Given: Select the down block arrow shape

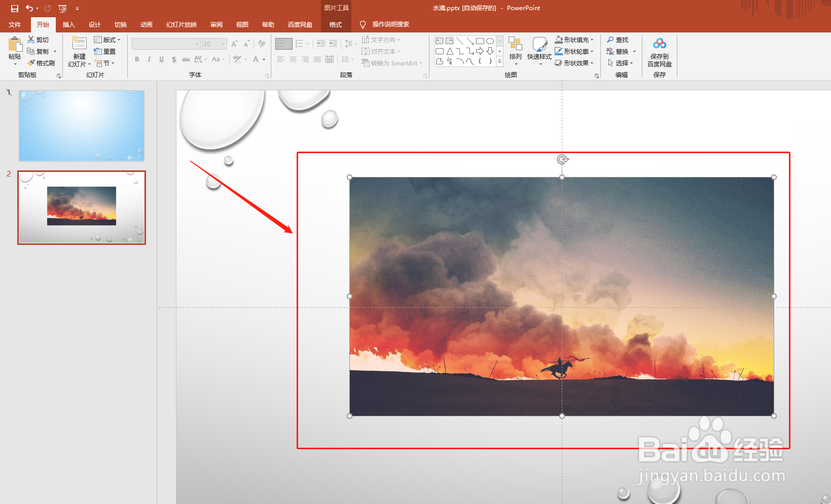Looking at the screenshot, I should 490,51.
